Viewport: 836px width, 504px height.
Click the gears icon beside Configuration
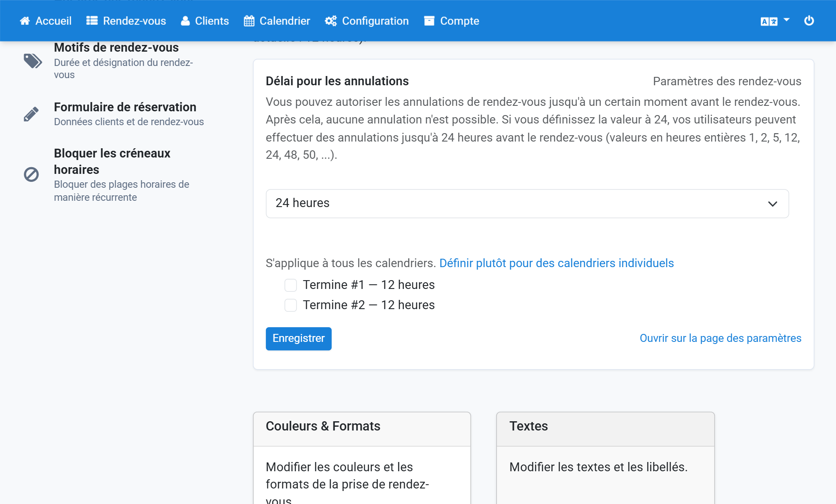[x=331, y=21]
